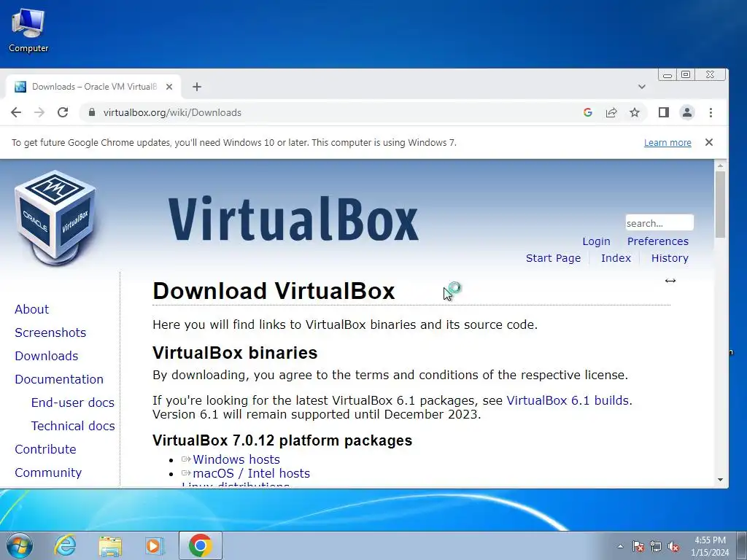Close the Downloads – Oracle VM VirtualBox tab

pyautogui.click(x=169, y=87)
